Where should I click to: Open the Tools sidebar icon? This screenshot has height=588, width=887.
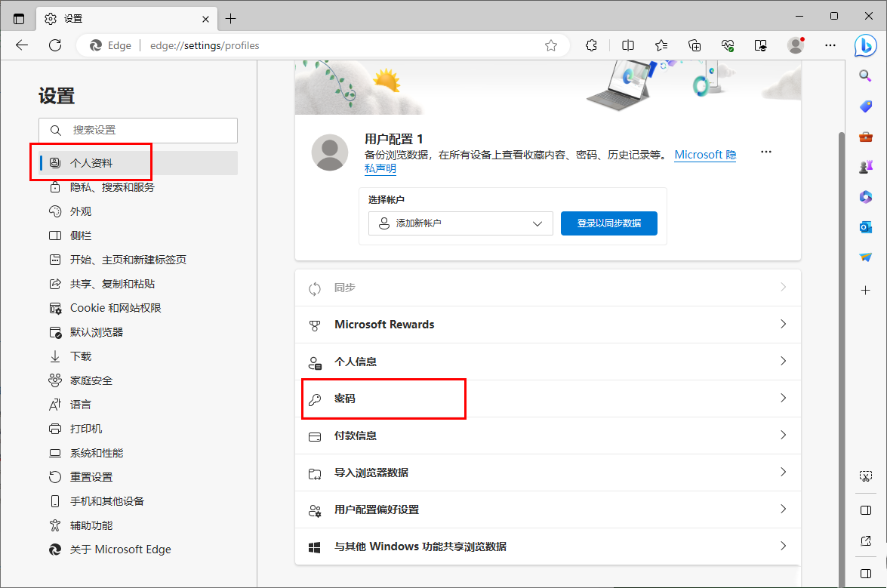coord(865,137)
